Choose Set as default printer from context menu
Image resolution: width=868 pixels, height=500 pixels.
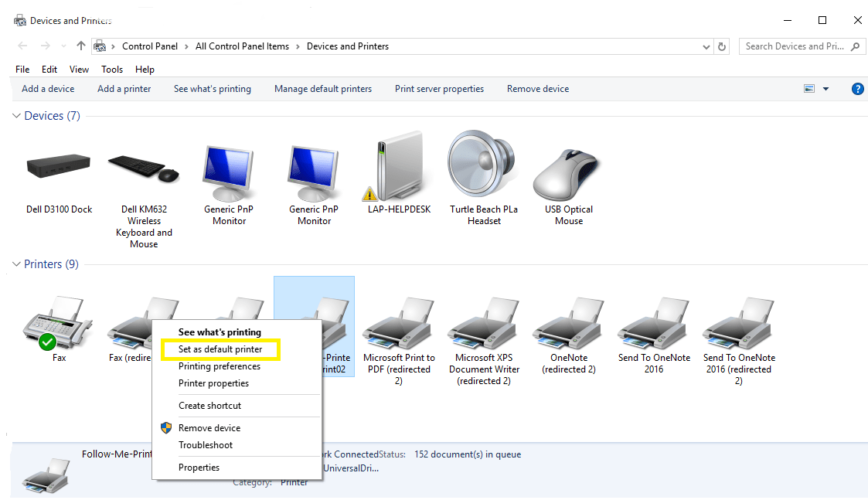pos(220,349)
